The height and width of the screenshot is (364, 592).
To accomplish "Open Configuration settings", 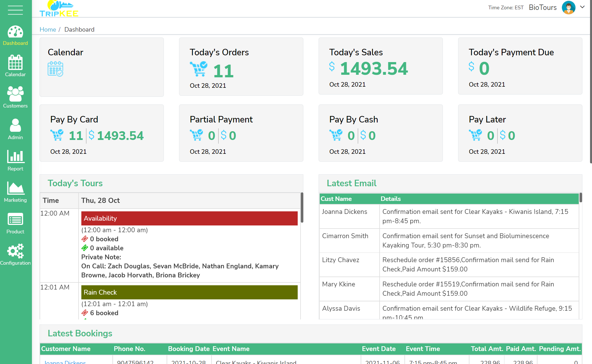I will [x=16, y=255].
